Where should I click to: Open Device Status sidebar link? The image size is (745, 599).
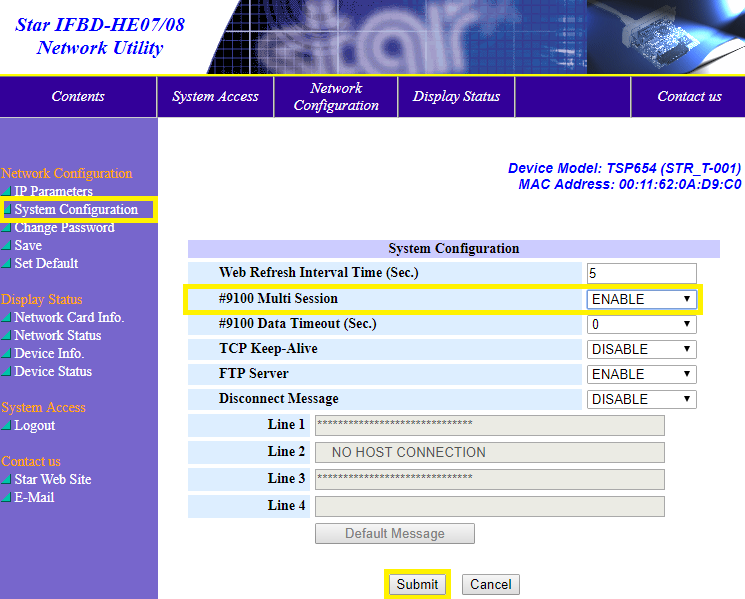[53, 371]
